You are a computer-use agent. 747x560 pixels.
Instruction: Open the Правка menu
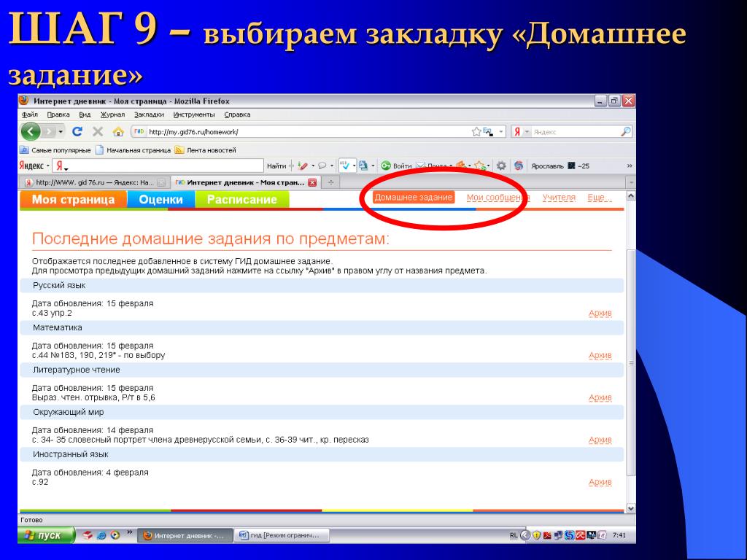(58, 114)
